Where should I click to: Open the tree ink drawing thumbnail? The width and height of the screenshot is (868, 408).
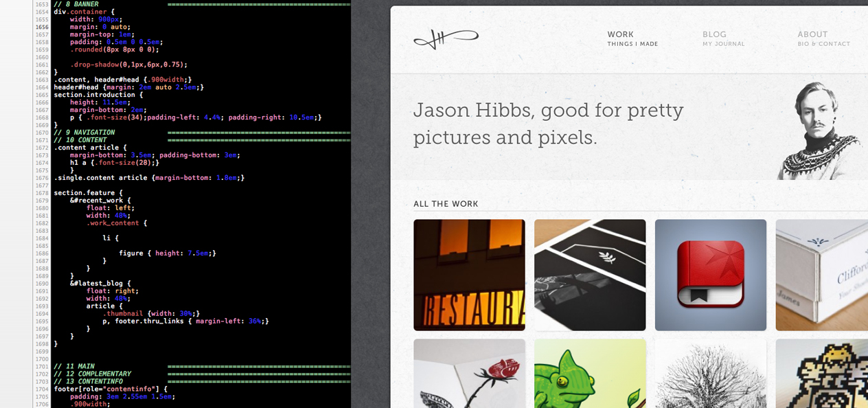711,374
